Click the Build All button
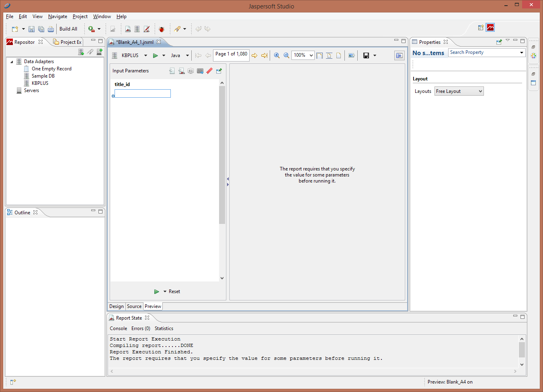 (68, 29)
